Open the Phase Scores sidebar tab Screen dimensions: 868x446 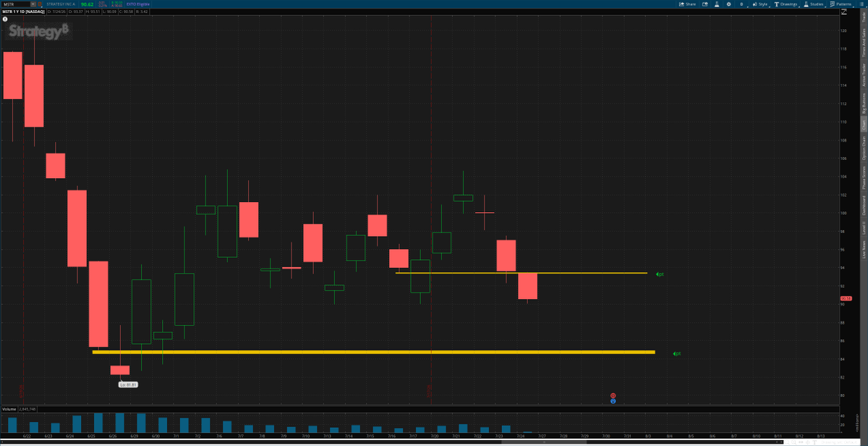point(864,178)
